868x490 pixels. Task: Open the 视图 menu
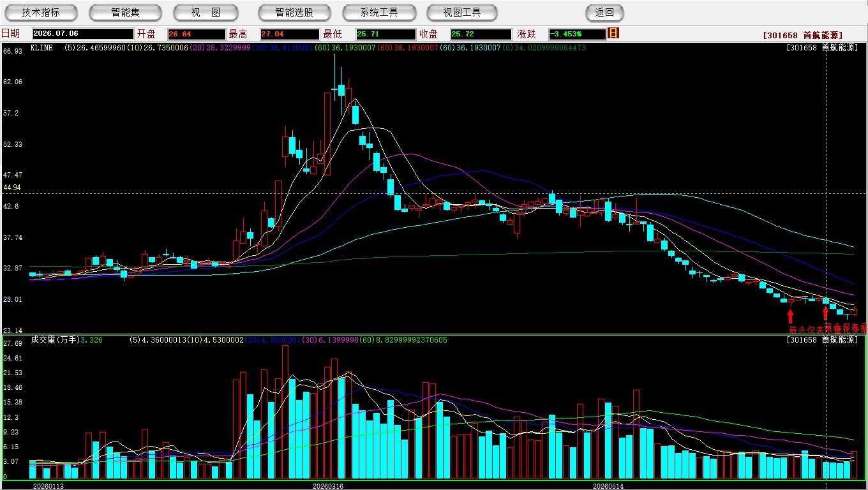click(x=206, y=13)
